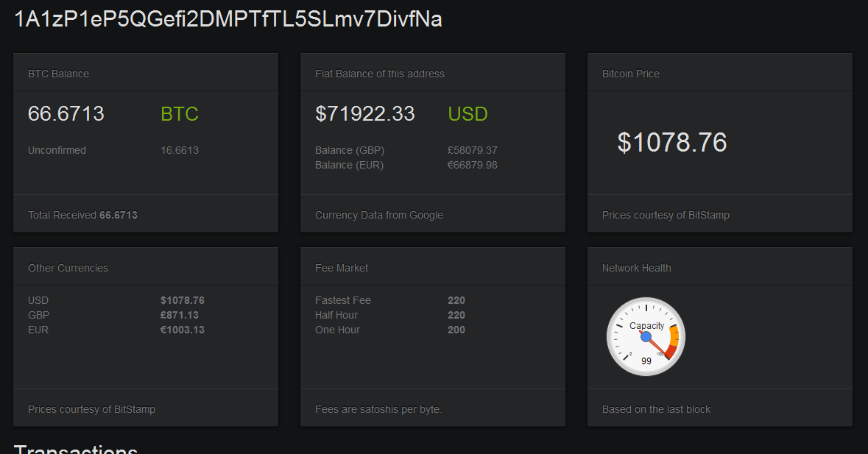Click the Balance (GBP) value £58079.37
This screenshot has width=868, height=454.
tap(472, 150)
